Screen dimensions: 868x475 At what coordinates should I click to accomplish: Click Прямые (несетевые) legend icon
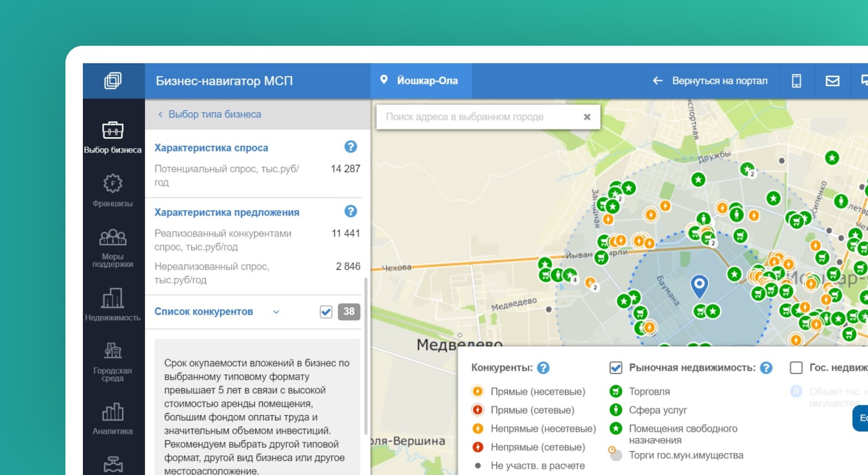click(x=478, y=391)
